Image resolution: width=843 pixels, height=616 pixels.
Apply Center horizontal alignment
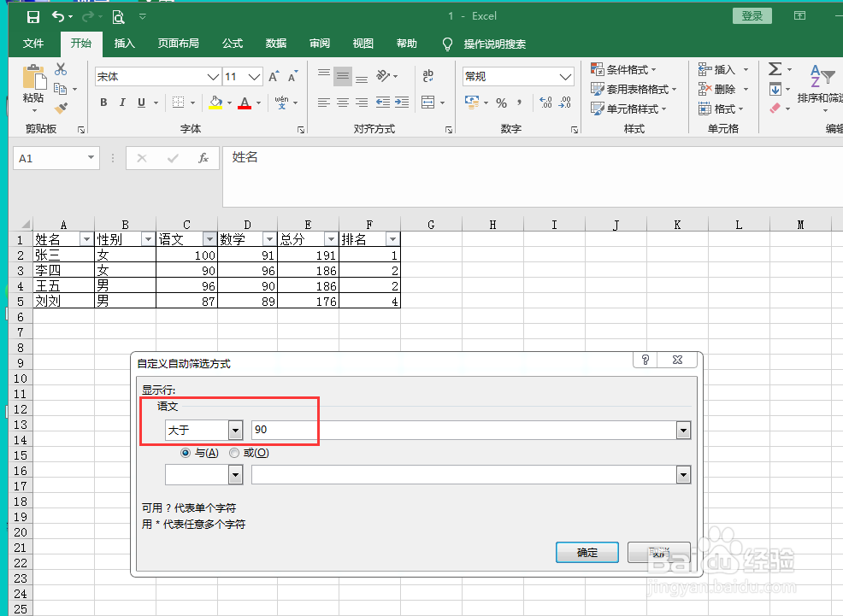pyautogui.click(x=343, y=102)
